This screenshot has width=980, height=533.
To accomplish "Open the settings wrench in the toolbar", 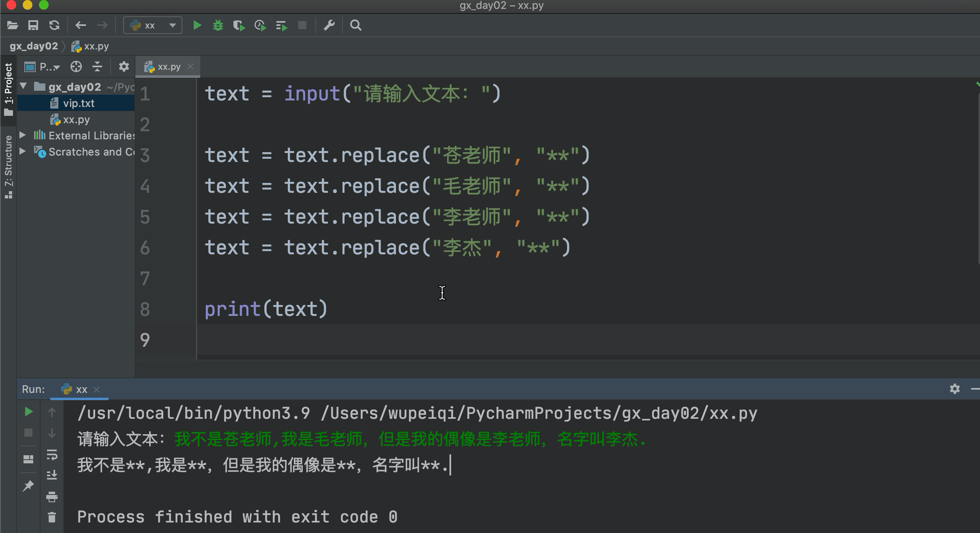I will [x=329, y=26].
